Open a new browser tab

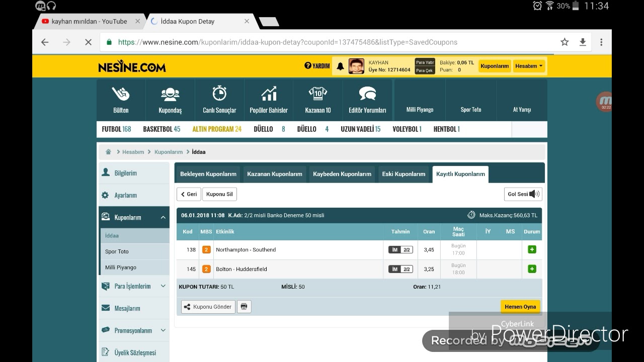click(269, 22)
